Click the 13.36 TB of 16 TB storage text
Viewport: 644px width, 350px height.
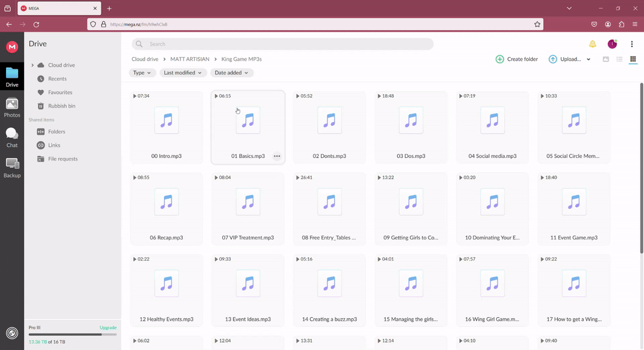[47, 341]
